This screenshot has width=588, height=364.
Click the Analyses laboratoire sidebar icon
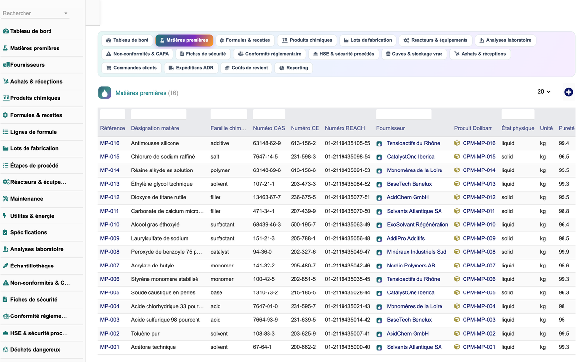[x=6, y=249]
